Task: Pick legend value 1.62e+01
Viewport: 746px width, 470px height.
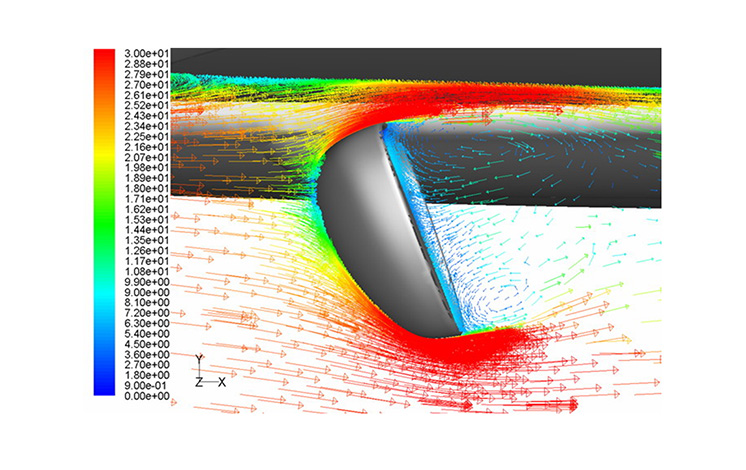Action: [147, 209]
